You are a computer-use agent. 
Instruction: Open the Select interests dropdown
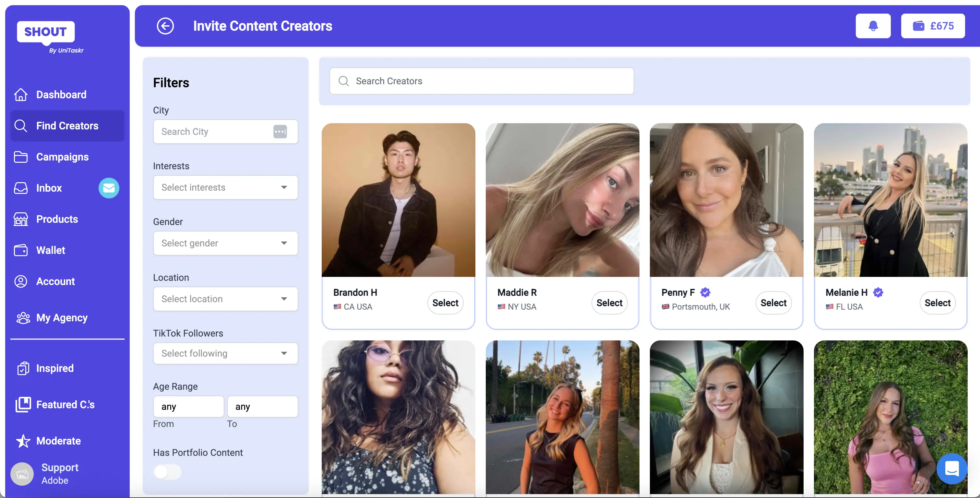click(225, 187)
